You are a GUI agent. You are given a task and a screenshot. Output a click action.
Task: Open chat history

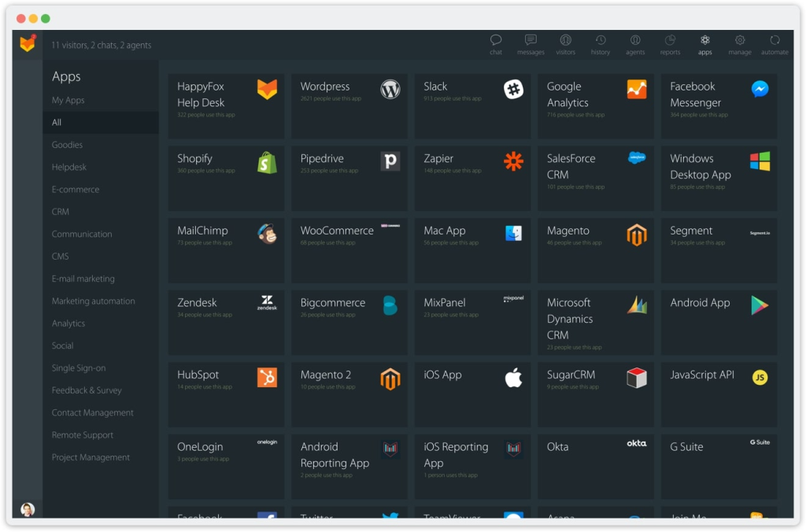coord(600,43)
